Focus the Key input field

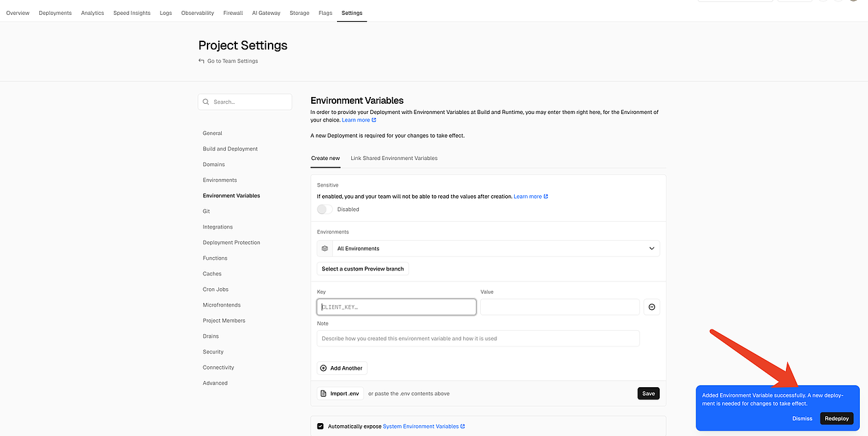click(x=397, y=307)
